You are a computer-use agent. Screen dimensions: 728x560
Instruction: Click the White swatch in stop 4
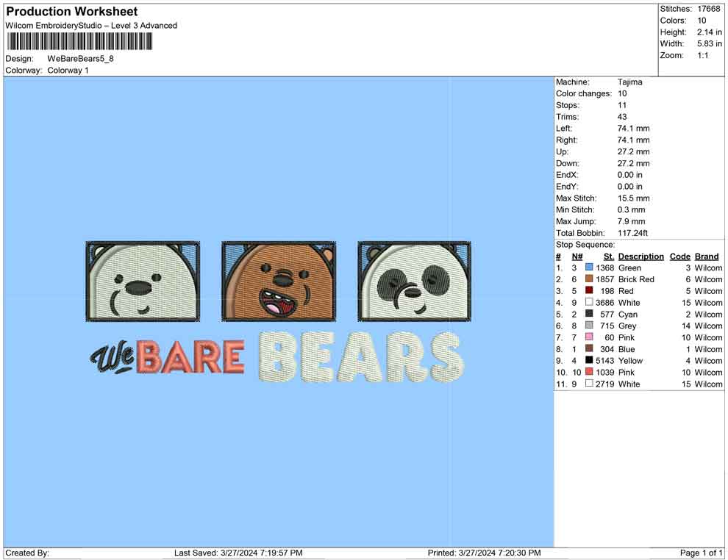[x=589, y=302]
